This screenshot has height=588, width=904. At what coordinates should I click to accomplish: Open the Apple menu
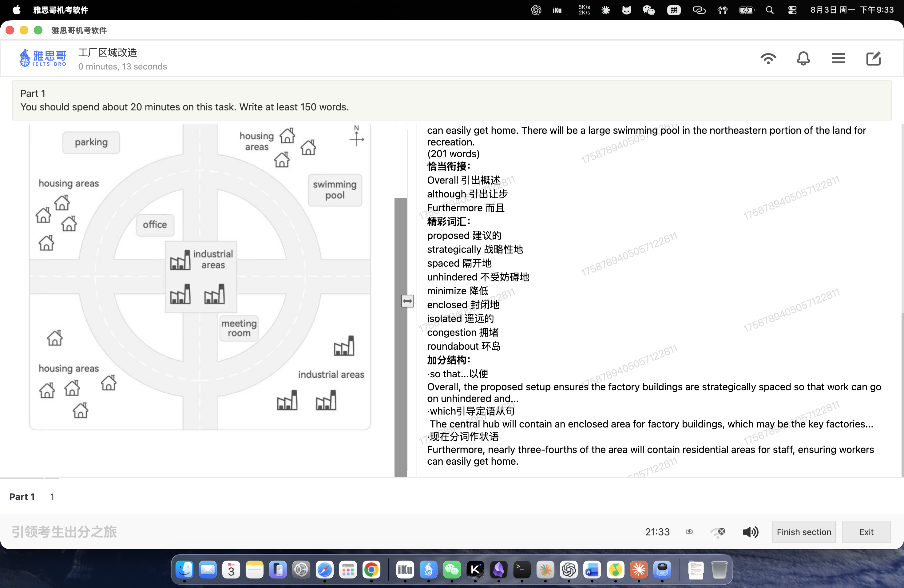(x=16, y=10)
